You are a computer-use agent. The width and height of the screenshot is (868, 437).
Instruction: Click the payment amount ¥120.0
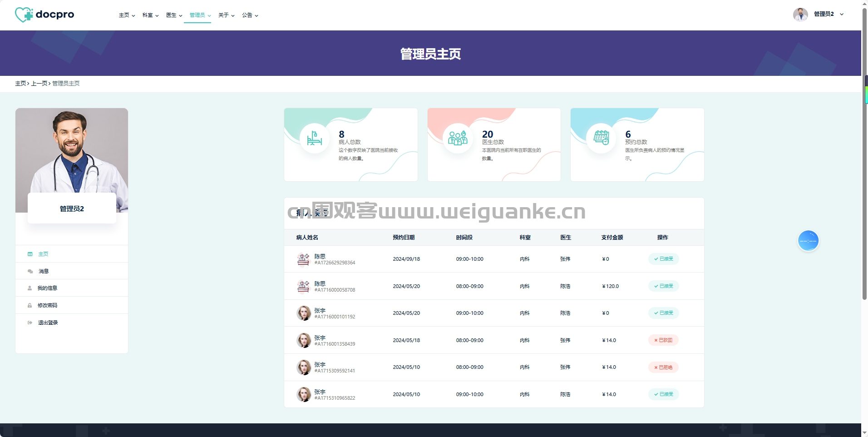click(610, 286)
